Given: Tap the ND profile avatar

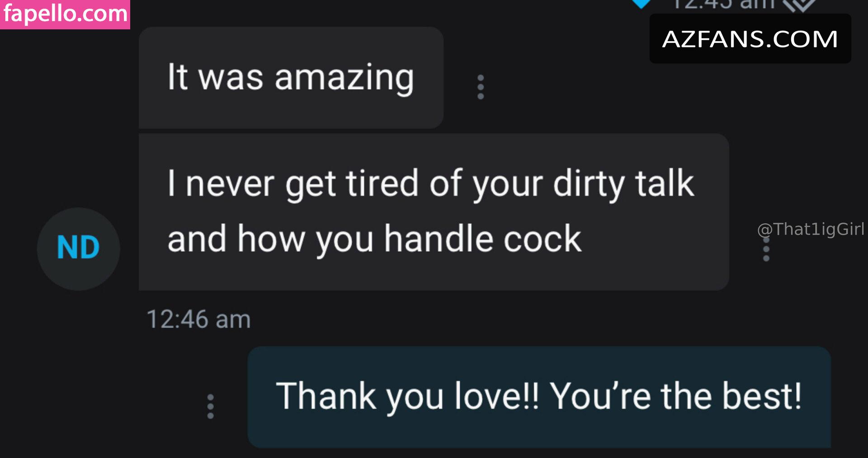Looking at the screenshot, I should pos(78,248).
